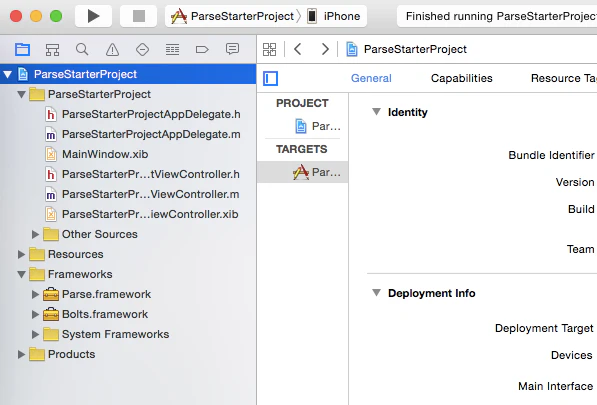Stop the running task
This screenshot has height=405, width=597.
click(x=139, y=16)
